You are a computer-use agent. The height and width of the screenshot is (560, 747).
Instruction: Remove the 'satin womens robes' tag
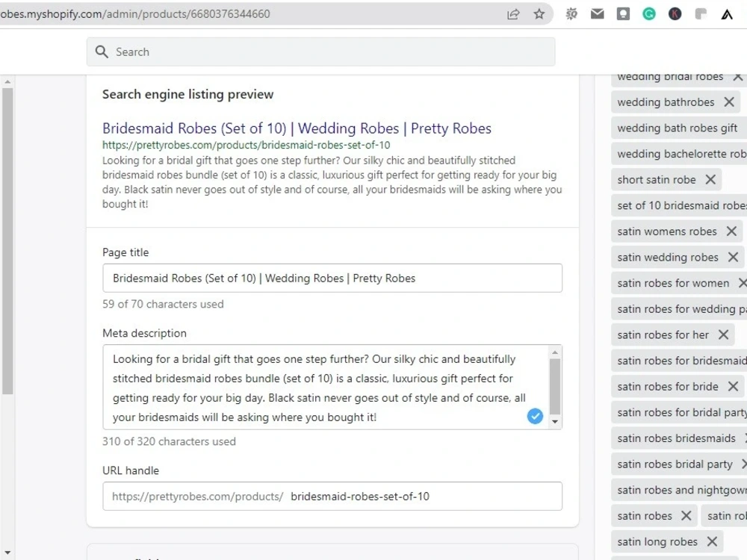[x=731, y=231]
